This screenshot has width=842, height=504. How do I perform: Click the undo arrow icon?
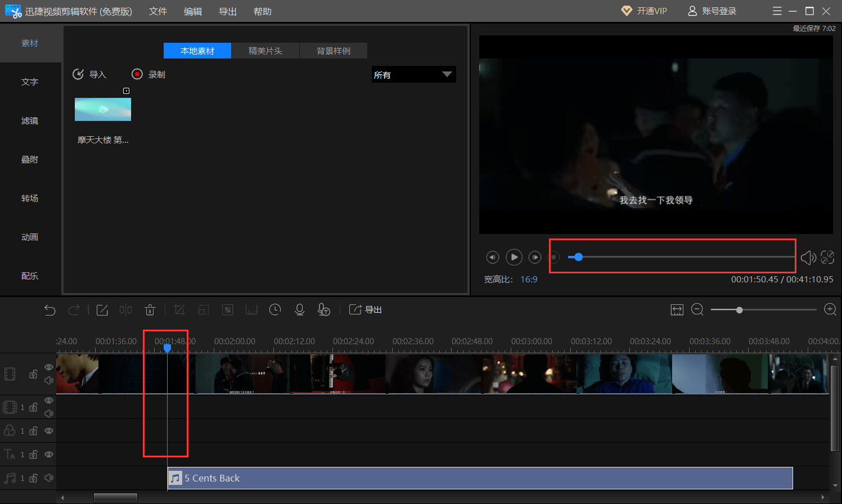50,310
